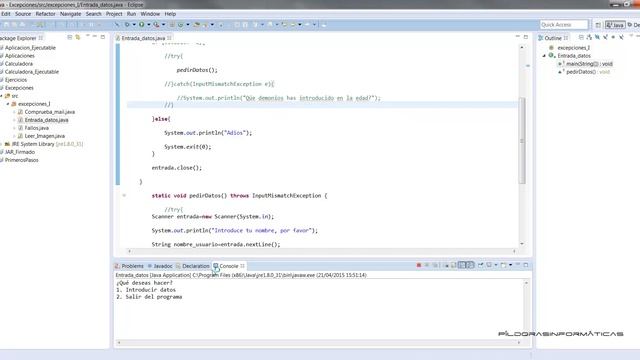Open Comprueba_mail.java in Package Explorer
Image resolution: width=640 pixels, height=360 pixels.
click(x=49, y=112)
